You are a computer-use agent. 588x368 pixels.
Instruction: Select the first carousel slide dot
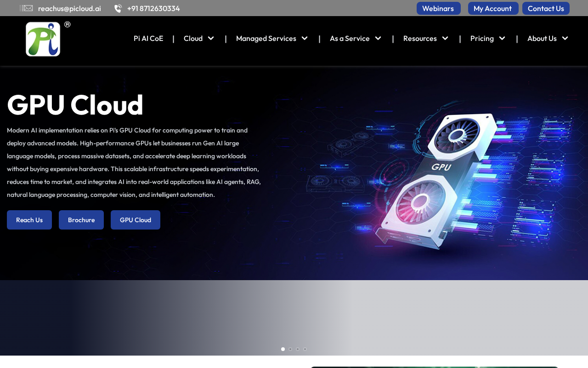click(283, 349)
